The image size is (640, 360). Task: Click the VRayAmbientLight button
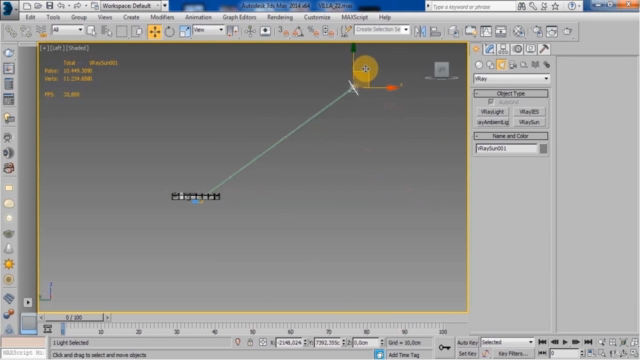pyautogui.click(x=492, y=122)
